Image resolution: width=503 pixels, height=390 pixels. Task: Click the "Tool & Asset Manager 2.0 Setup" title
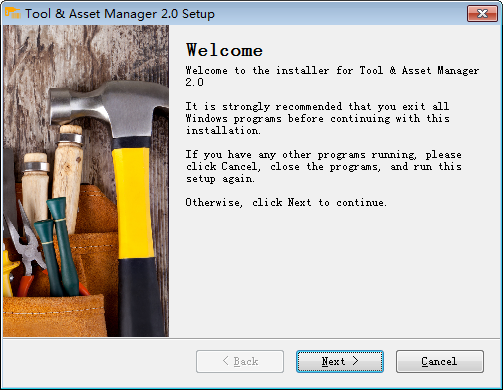[x=120, y=14]
